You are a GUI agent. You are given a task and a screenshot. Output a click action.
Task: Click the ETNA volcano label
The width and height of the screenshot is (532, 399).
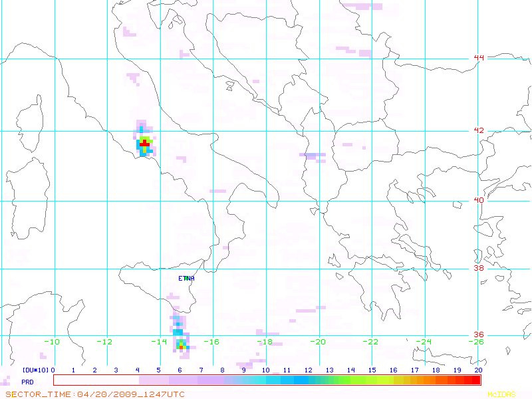click(186, 278)
